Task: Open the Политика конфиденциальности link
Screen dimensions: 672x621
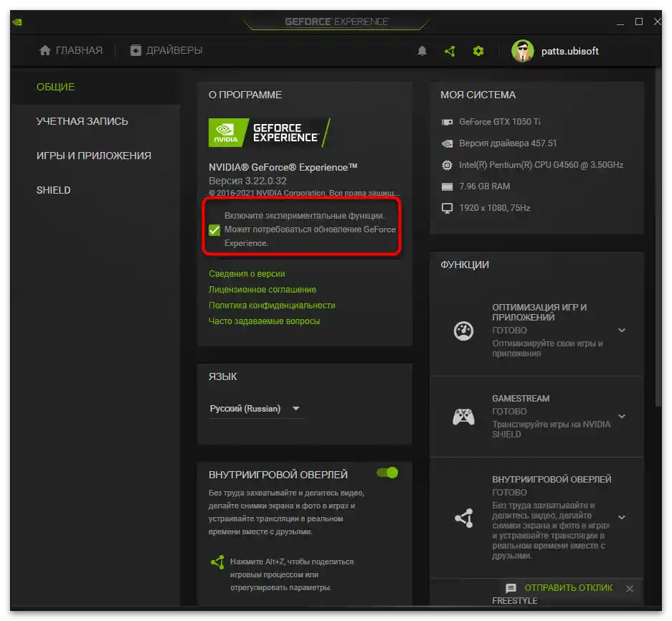Action: (272, 305)
